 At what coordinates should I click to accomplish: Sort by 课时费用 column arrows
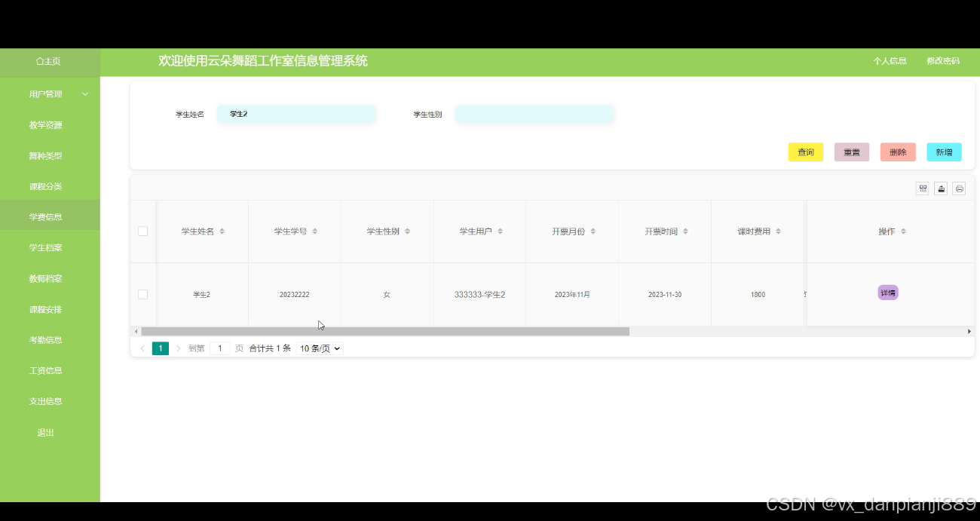pyautogui.click(x=778, y=231)
